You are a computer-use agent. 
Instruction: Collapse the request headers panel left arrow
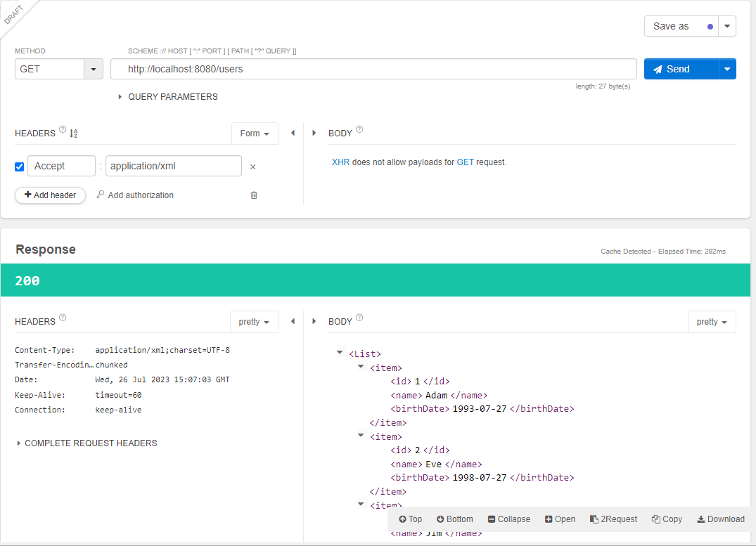point(293,133)
